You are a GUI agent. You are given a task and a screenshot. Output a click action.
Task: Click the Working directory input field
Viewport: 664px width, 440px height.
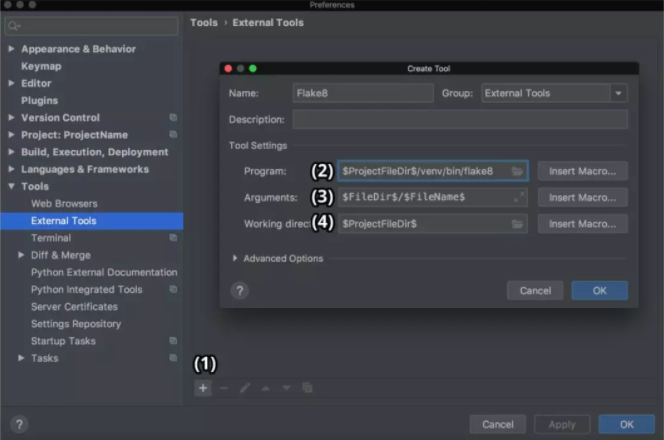(433, 224)
